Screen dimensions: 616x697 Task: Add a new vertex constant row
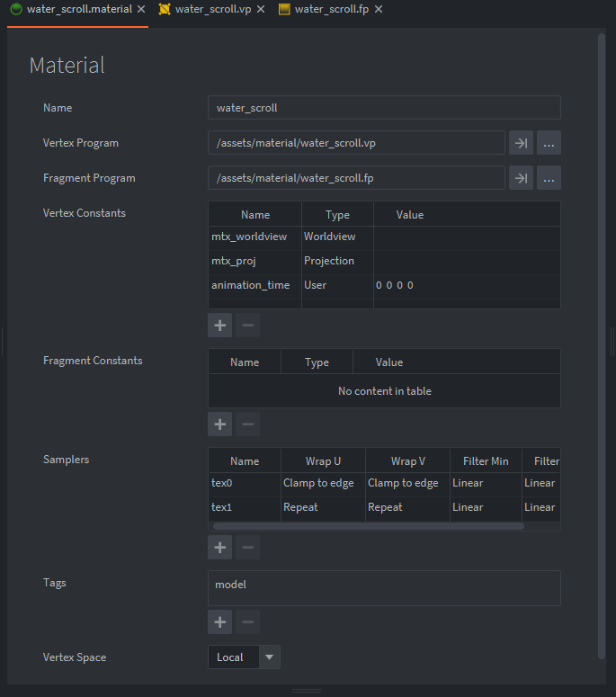pos(219,325)
